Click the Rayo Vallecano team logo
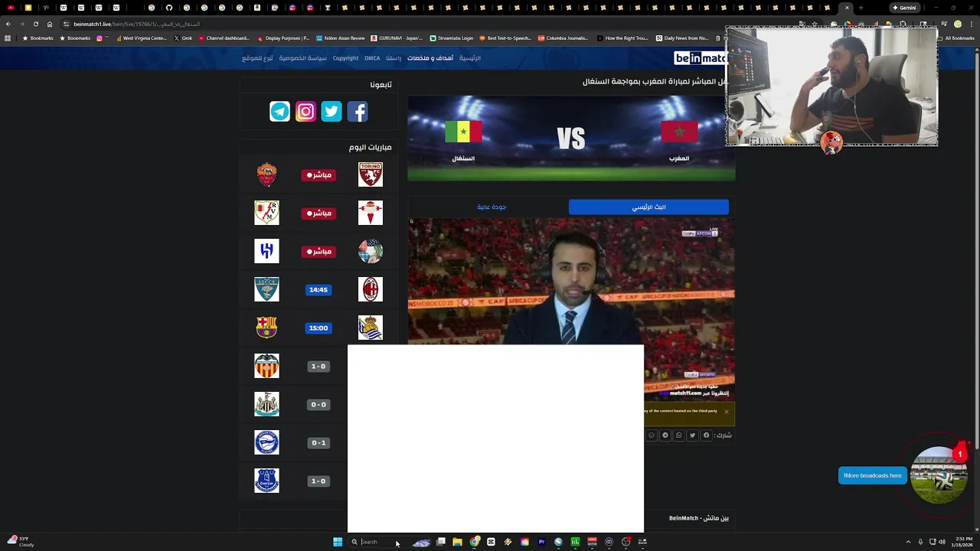980x551 pixels. (x=266, y=213)
